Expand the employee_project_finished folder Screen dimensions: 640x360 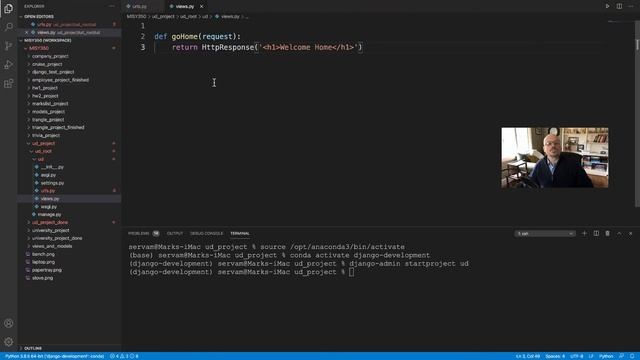[60, 80]
